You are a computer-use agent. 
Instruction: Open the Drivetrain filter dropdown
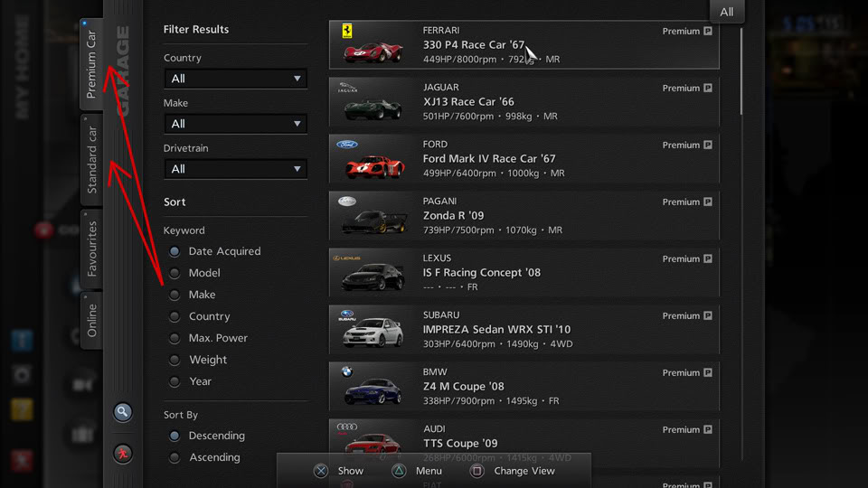coord(235,169)
